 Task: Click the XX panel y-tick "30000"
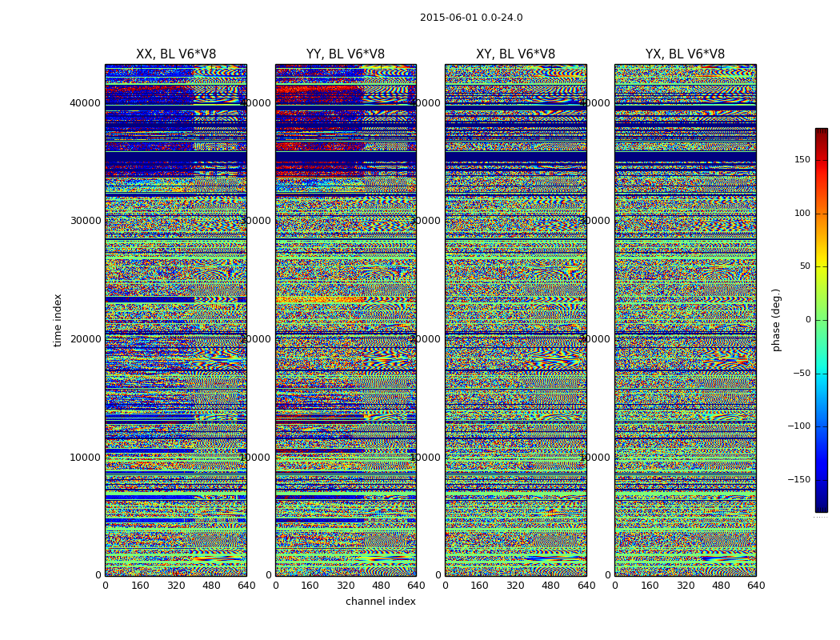(85, 221)
